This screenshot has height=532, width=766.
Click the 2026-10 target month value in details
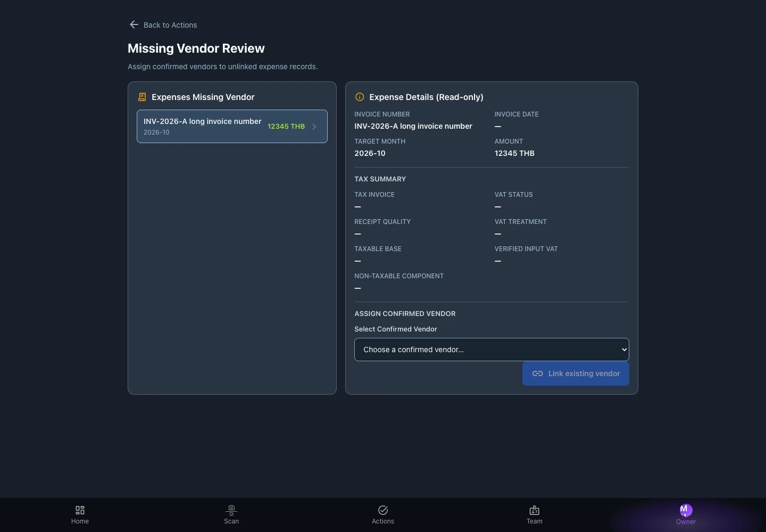[x=370, y=153]
